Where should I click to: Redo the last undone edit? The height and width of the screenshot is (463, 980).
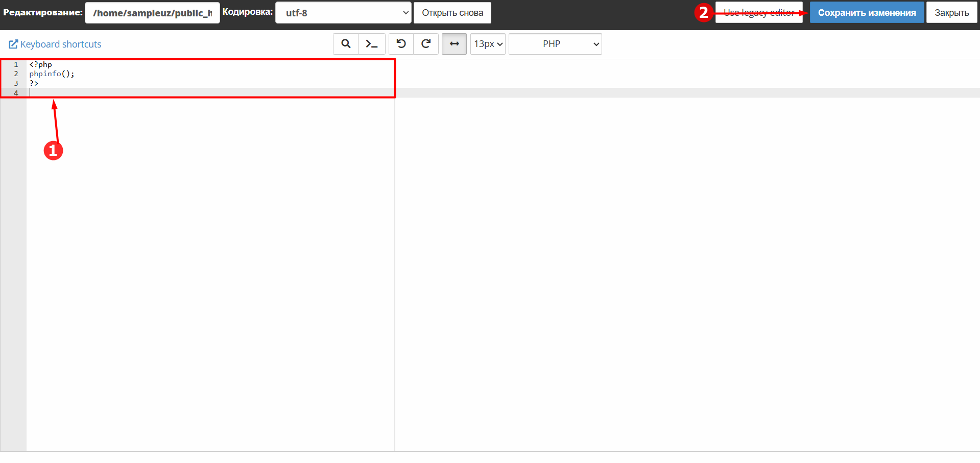[x=426, y=44]
